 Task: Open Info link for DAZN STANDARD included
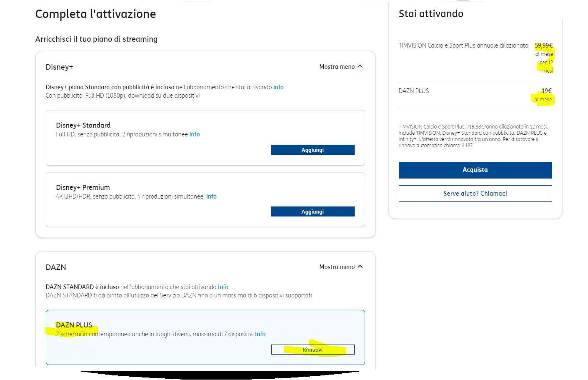223,287
